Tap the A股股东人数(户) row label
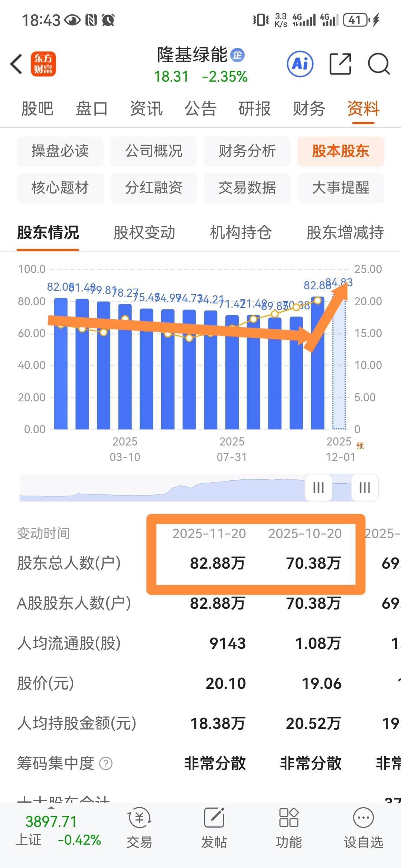The image size is (401, 868). coord(74,603)
